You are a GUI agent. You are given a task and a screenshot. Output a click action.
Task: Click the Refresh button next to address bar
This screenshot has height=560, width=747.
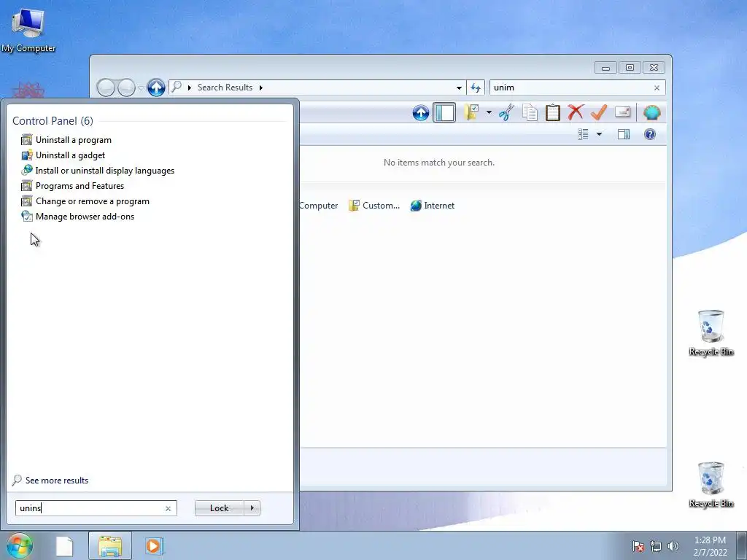(476, 87)
